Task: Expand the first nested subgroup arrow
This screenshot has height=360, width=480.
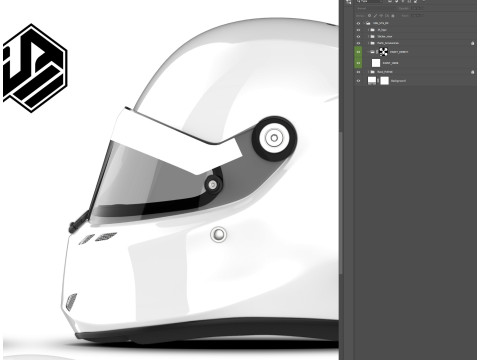Action: coord(369,30)
